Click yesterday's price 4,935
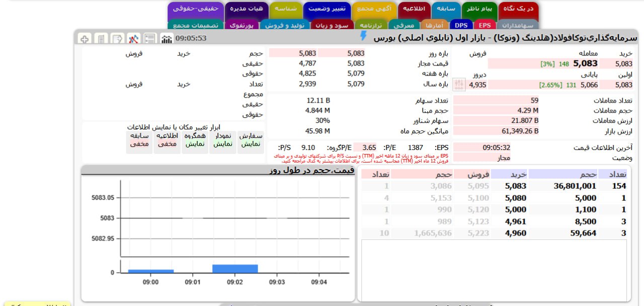644x306 pixels. pos(477,85)
